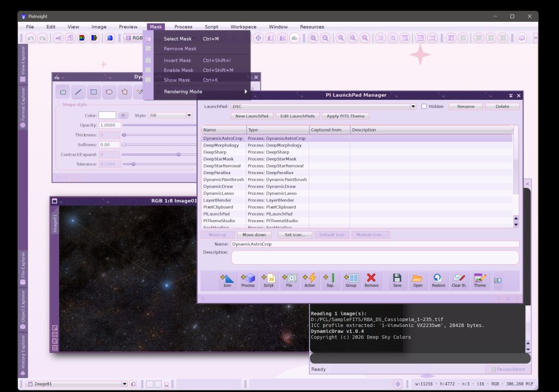Click the Save floppy disk icon
Image resolution: width=559 pixels, height=392 pixels.
click(397, 281)
